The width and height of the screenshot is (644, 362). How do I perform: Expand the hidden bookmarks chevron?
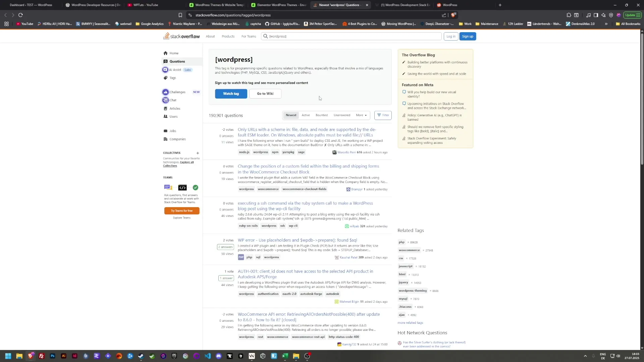click(606, 24)
